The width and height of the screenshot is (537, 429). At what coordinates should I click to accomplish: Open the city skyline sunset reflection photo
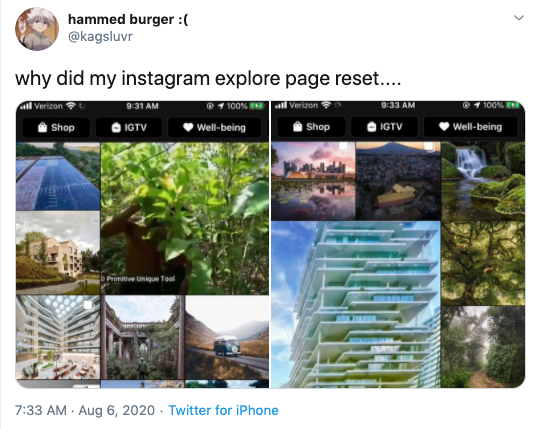[313, 181]
